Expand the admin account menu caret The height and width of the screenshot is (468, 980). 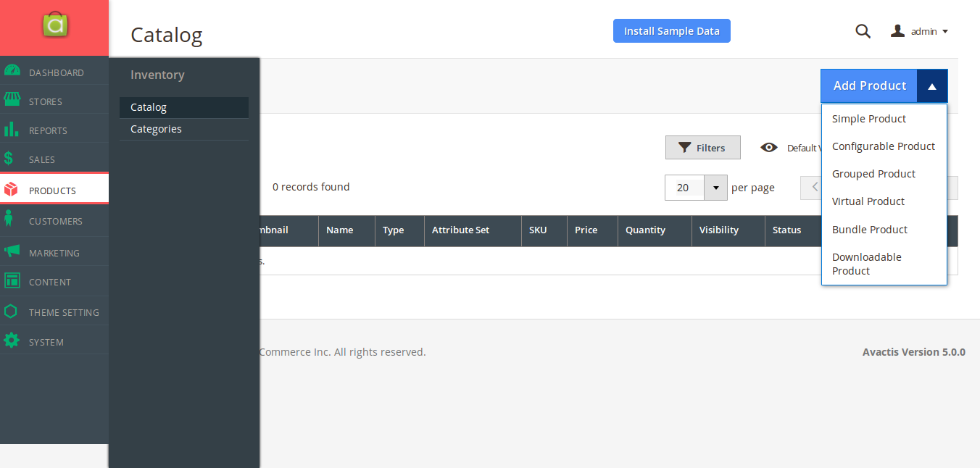945,31
